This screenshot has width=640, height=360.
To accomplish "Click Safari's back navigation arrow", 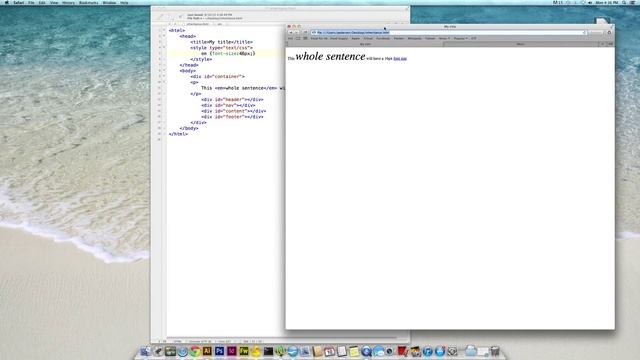I will coord(290,32).
